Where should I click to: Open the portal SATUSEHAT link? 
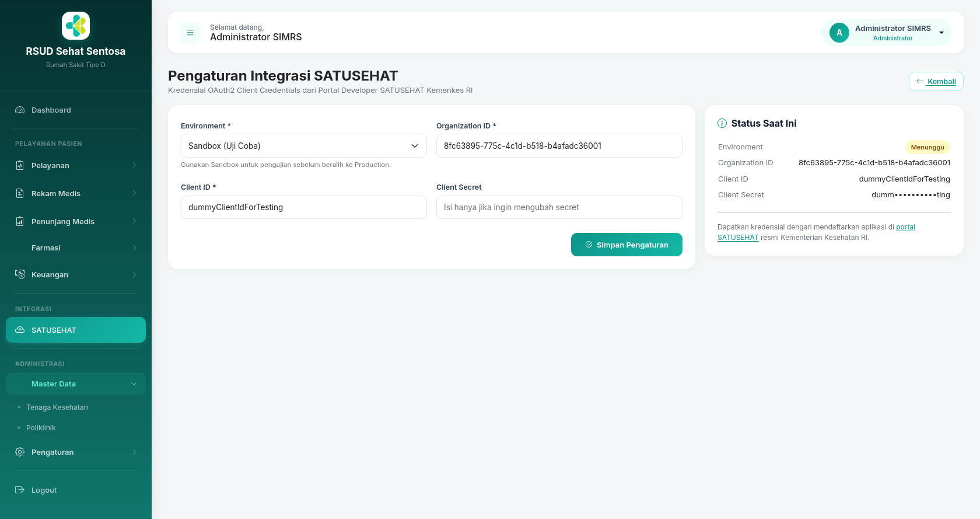(817, 232)
